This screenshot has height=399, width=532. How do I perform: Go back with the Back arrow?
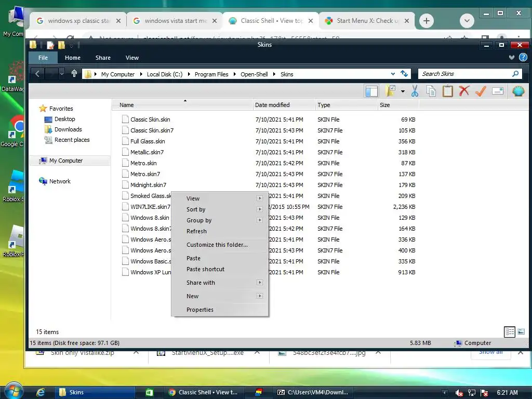(x=37, y=74)
